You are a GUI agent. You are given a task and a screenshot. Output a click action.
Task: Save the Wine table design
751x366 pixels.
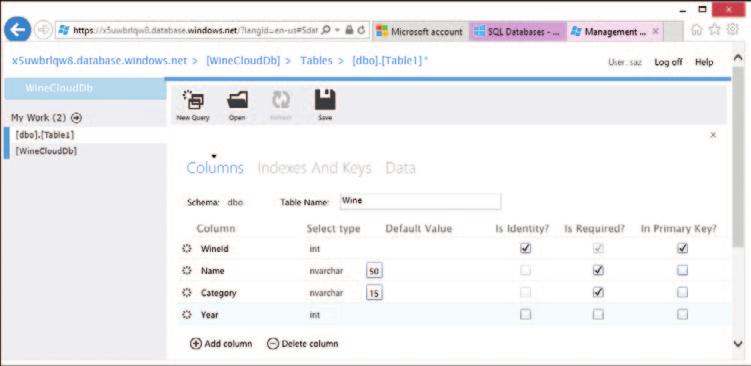(x=325, y=105)
